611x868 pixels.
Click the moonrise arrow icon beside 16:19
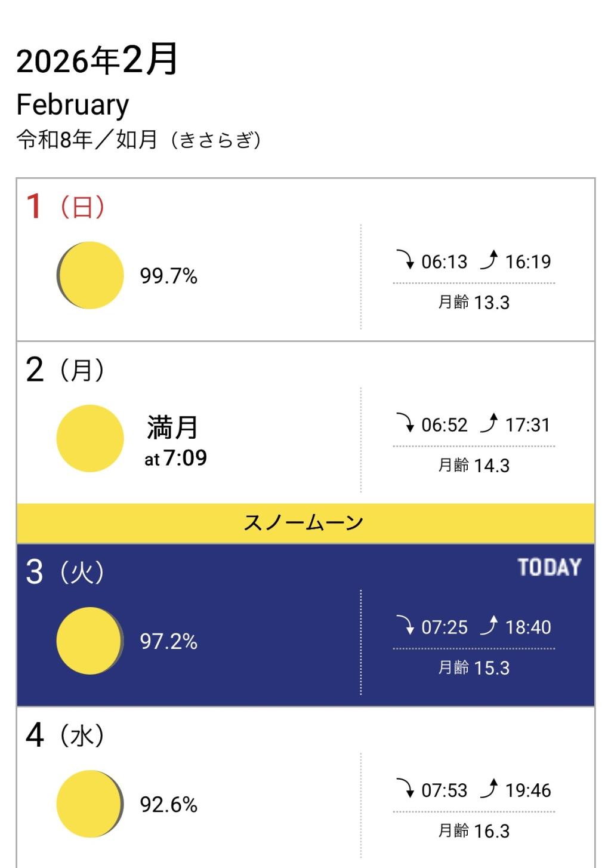(x=489, y=260)
